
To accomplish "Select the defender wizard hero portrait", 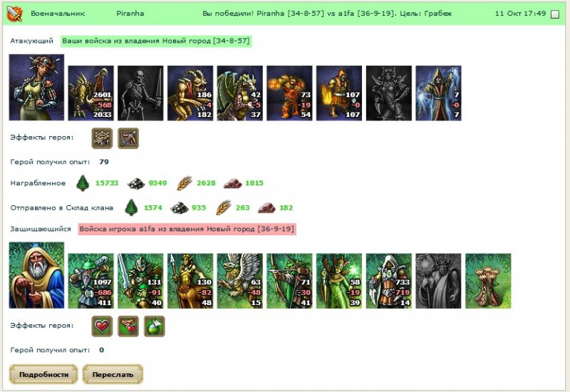I will pos(36,275).
